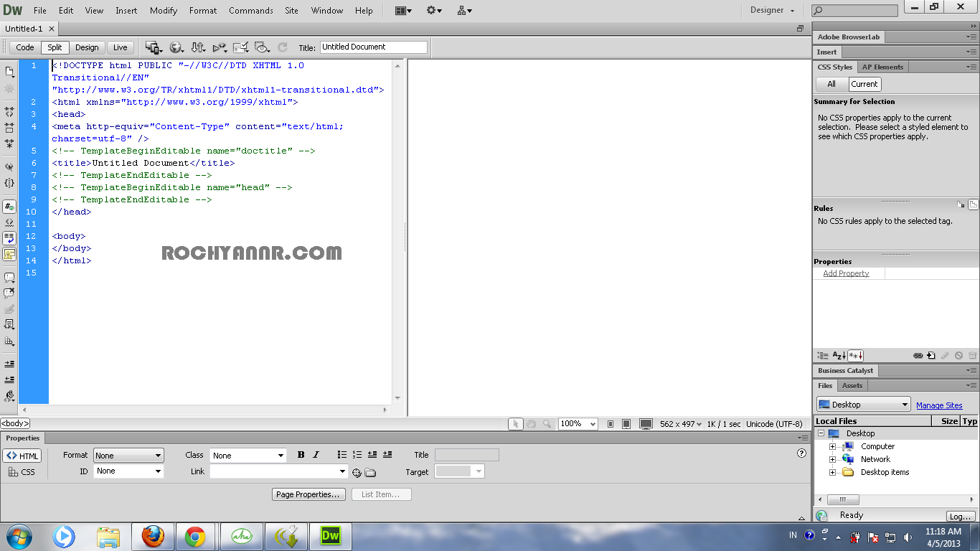Click the document Title input field
980x551 pixels.
click(373, 47)
